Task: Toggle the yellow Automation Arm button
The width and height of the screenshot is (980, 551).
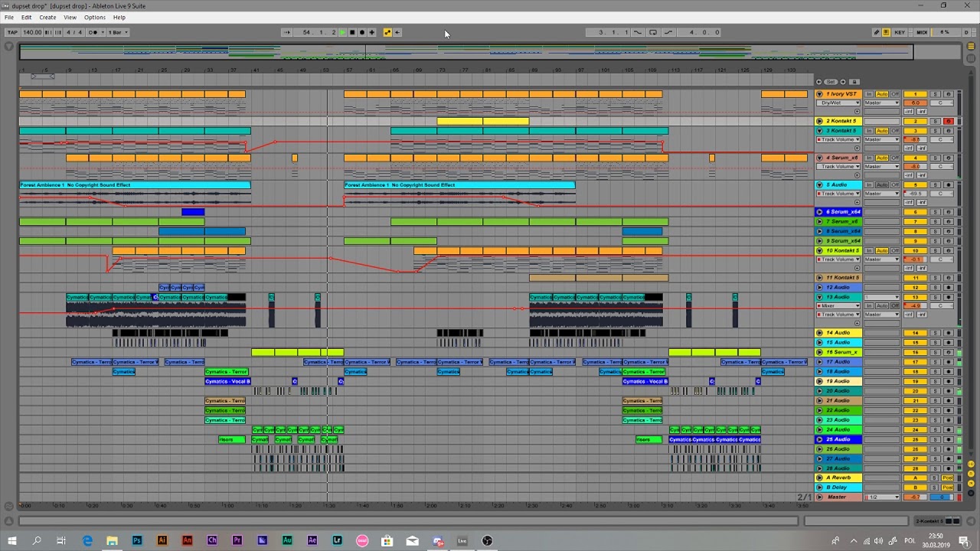Action: [x=387, y=32]
